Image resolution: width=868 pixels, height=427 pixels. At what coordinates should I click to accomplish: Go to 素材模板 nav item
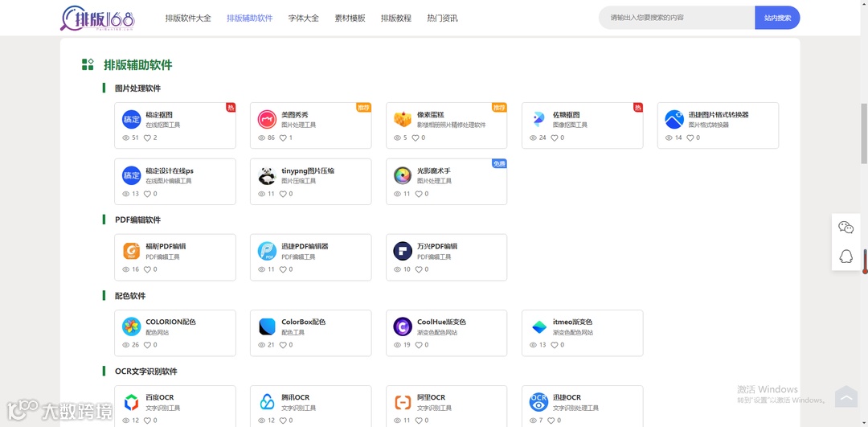tap(350, 18)
